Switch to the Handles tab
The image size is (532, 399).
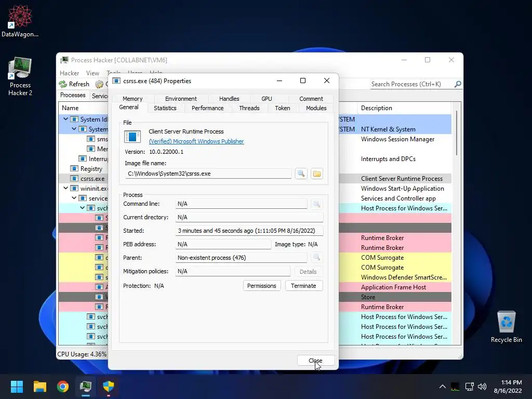pyautogui.click(x=229, y=99)
